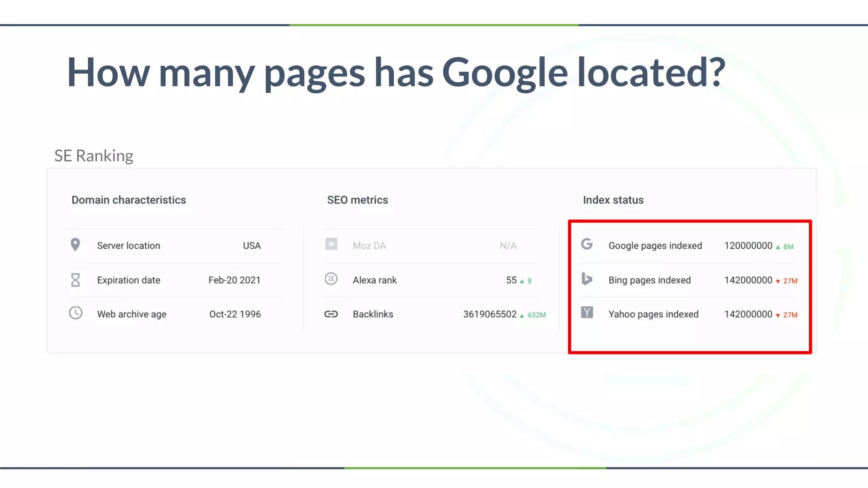Click the 27M change in Bing row
The width and height of the screenshot is (868, 488).
pos(790,281)
